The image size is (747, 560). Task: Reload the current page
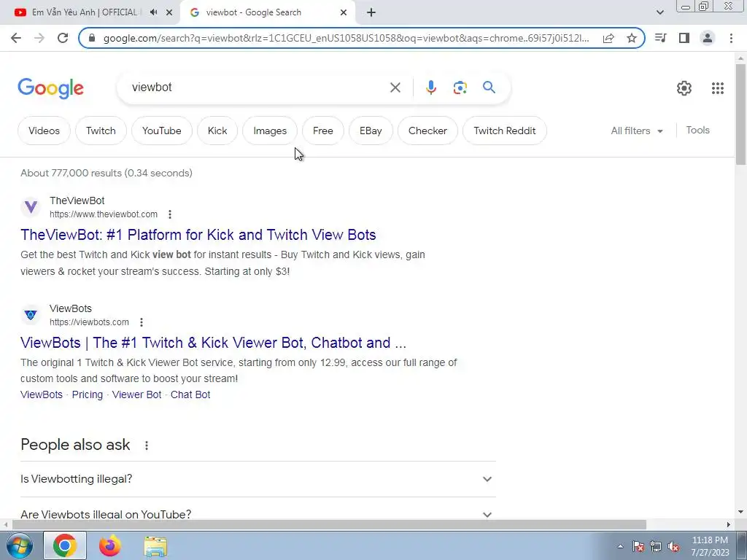pos(63,38)
